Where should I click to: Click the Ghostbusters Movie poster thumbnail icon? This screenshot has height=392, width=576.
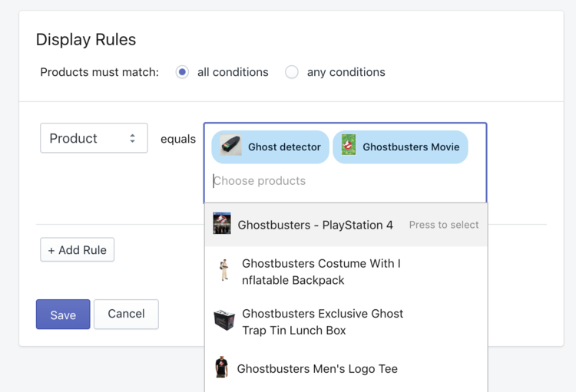(x=349, y=146)
